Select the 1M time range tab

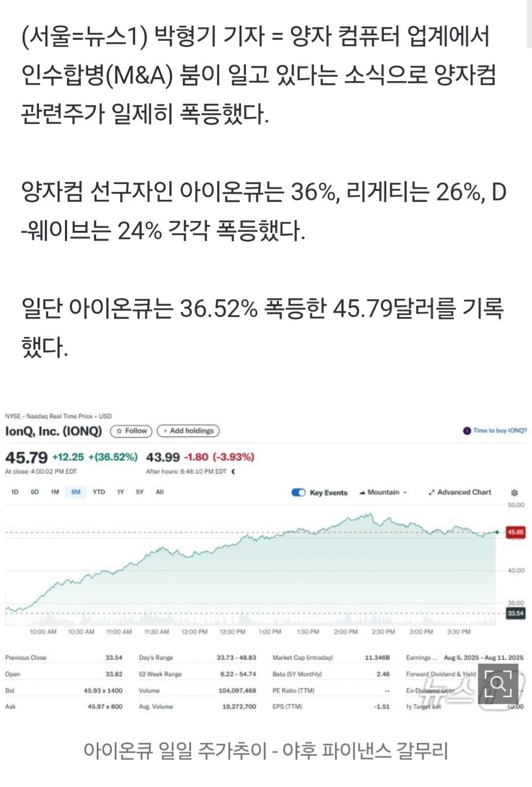pos(55,492)
